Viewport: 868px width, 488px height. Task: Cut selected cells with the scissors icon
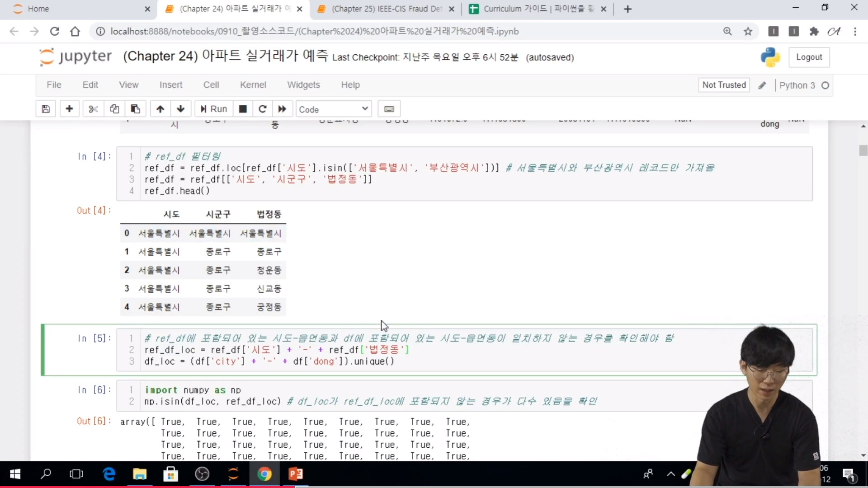click(93, 109)
